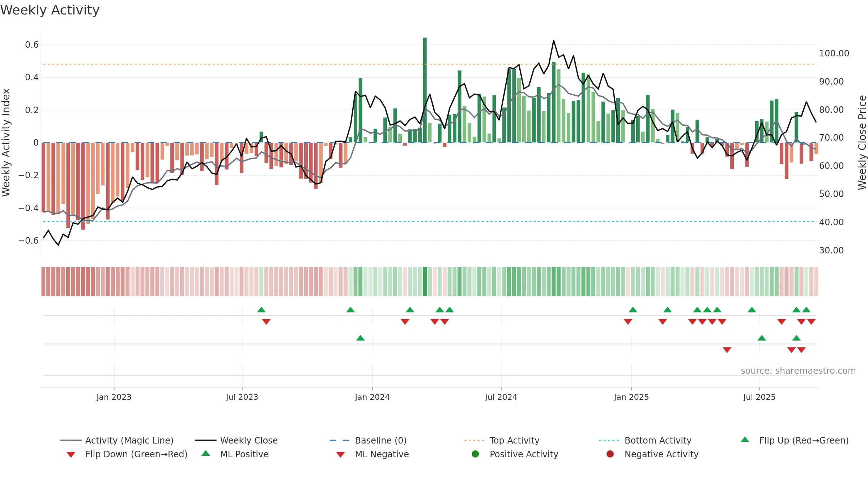Click the first red heatmap strip cell
Image resolution: width=868 pixels, height=488 pixels.
pos(43,282)
